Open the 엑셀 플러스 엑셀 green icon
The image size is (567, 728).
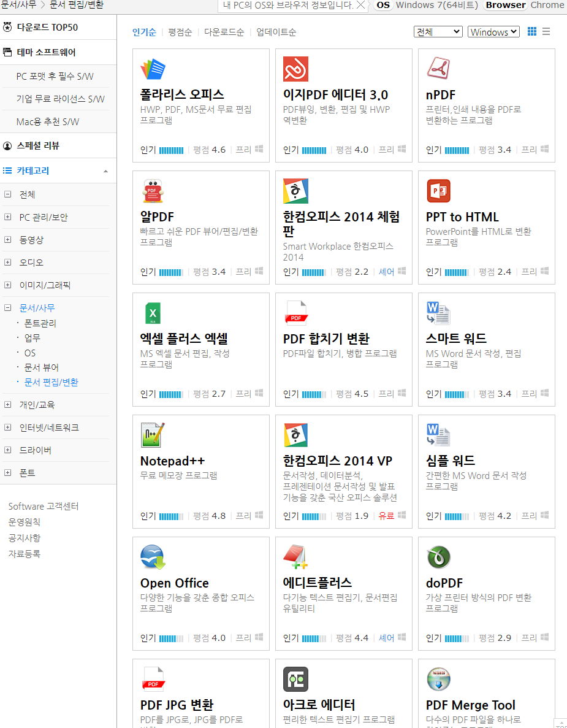pyautogui.click(x=153, y=313)
